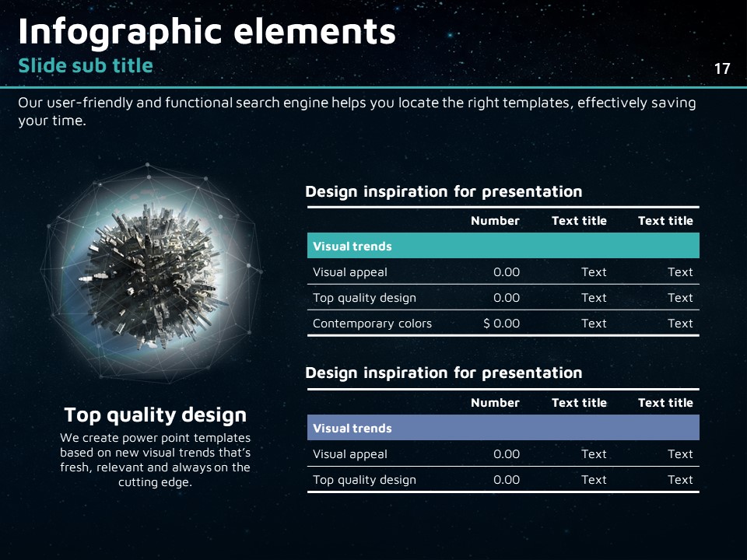
Task: Click the upper "Design inspiration for presentation" heading
Action: coord(444,191)
